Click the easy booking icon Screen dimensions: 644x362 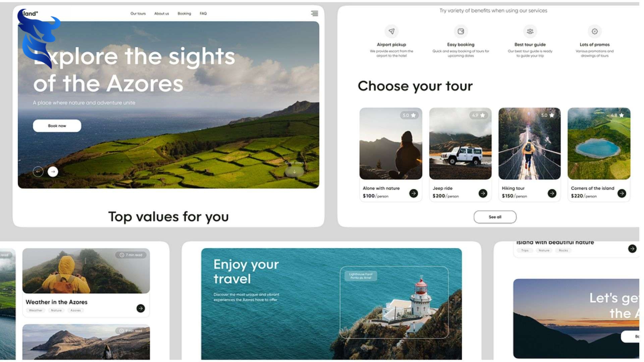(x=461, y=32)
